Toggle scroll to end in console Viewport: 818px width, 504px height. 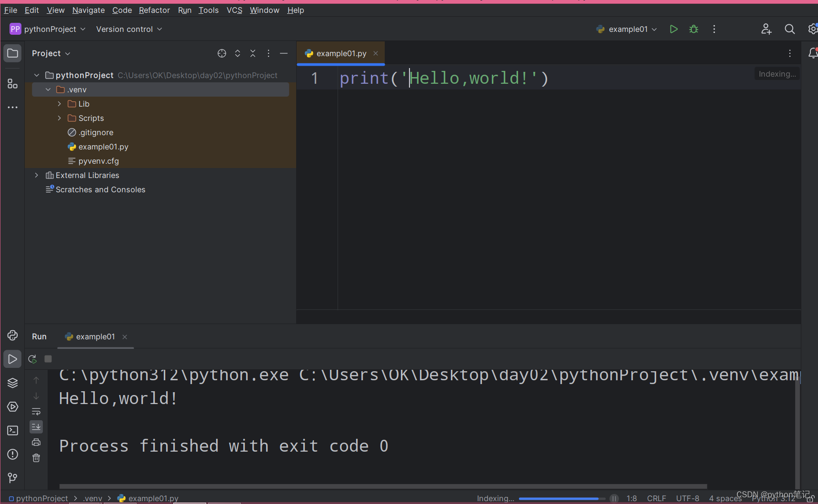tap(36, 427)
